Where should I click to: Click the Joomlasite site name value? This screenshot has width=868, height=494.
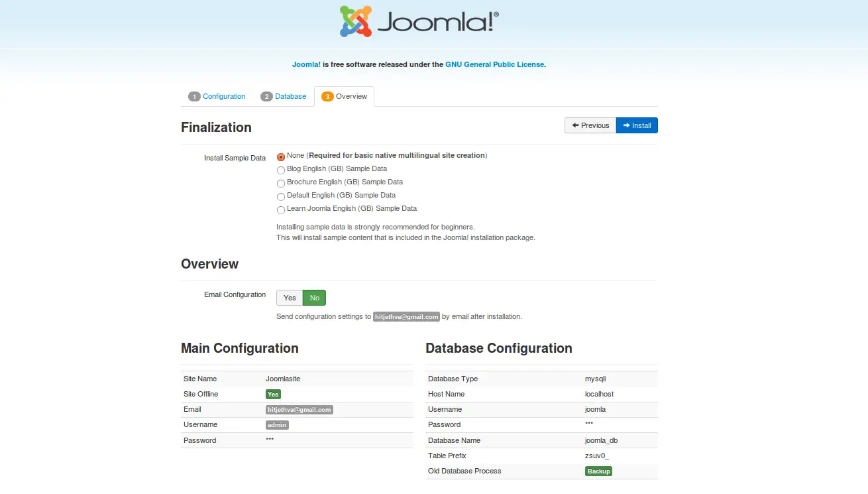(283, 379)
